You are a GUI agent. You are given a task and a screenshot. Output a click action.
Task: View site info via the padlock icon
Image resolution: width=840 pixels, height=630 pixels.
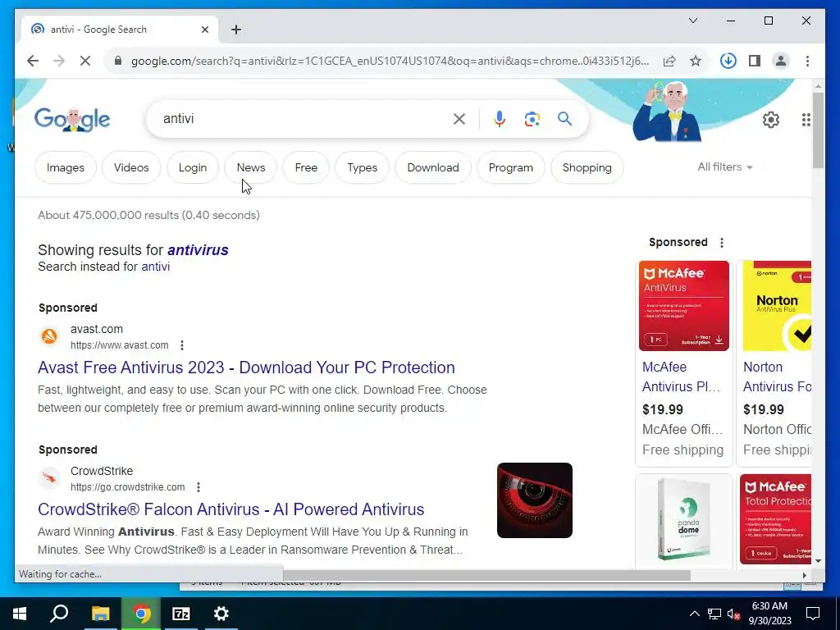pyautogui.click(x=118, y=61)
